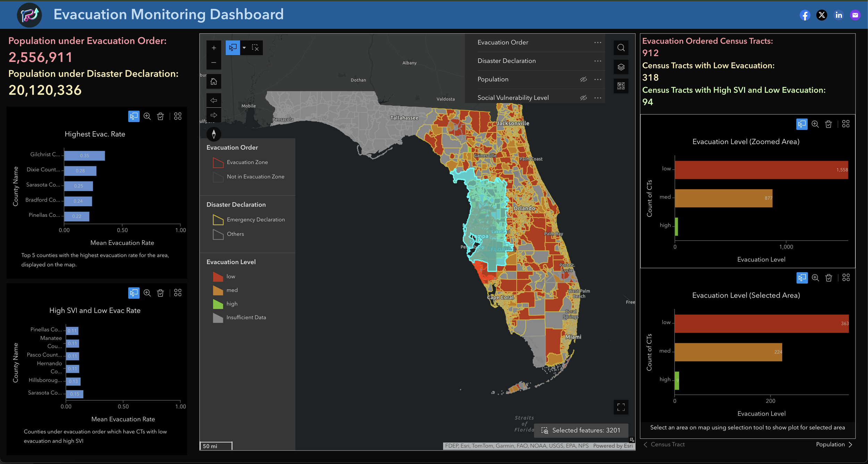Click Powered by Esri attribution link
The height and width of the screenshot is (464, 868).
612,446
